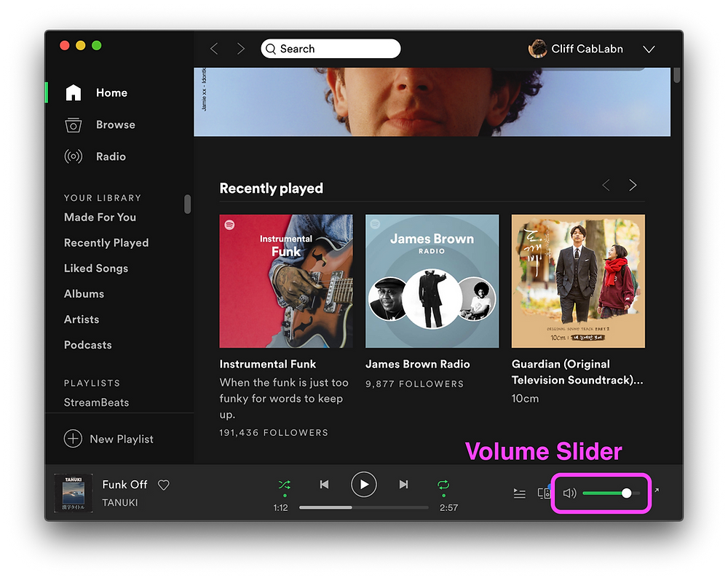The width and height of the screenshot is (728, 580).
Task: Click the volume slider handle
Action: [x=626, y=493]
